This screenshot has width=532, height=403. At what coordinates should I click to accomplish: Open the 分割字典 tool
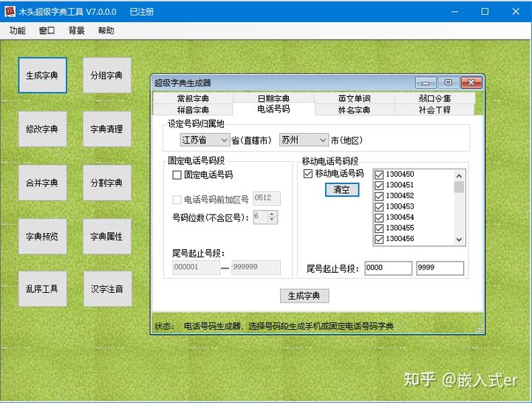[107, 183]
